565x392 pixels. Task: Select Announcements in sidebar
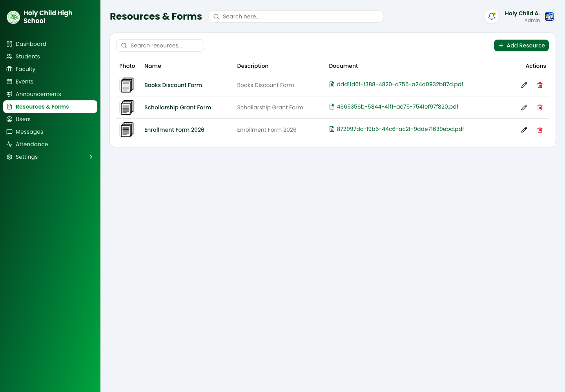click(50, 94)
